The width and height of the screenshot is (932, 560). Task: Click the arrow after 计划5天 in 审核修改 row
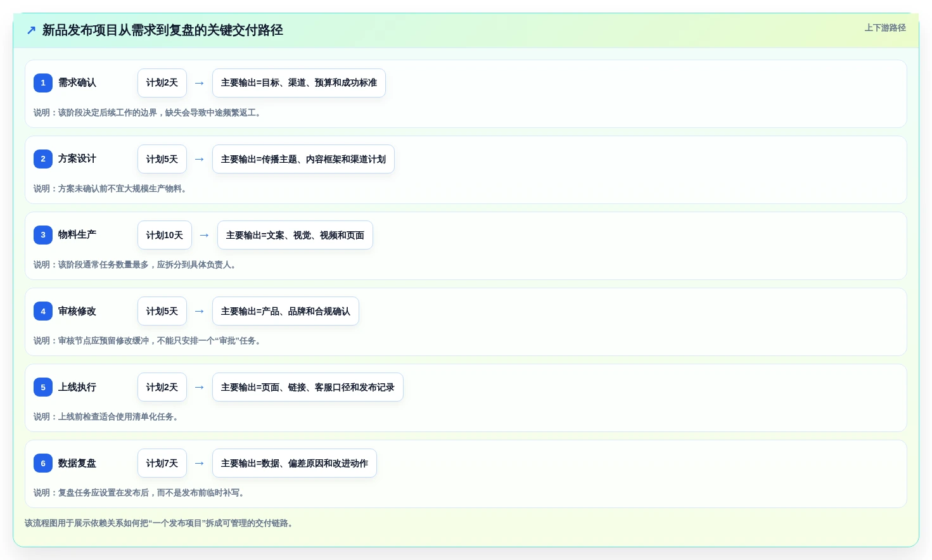point(200,311)
